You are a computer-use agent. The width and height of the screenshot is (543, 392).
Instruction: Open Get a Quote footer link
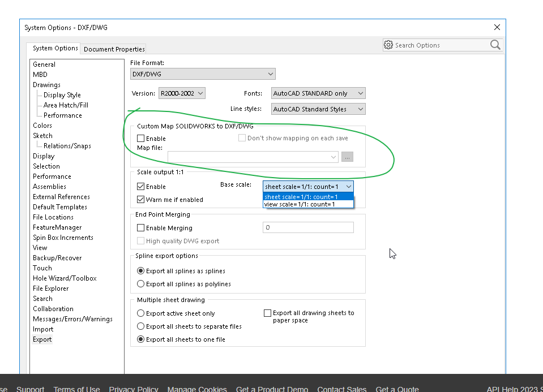coord(397,389)
